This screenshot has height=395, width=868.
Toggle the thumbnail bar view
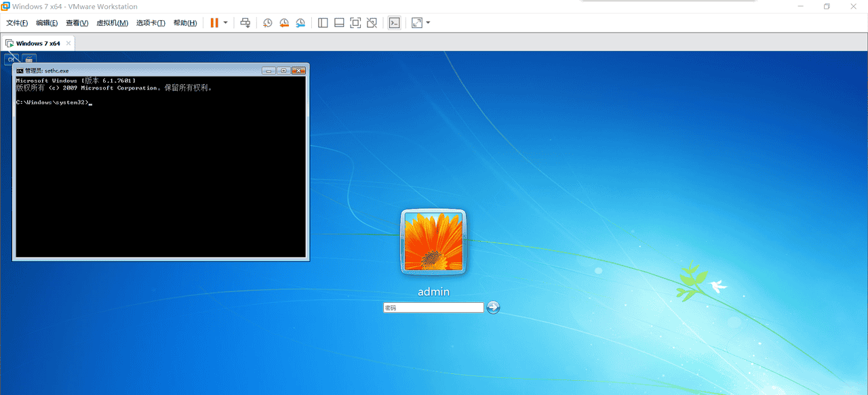tap(339, 22)
